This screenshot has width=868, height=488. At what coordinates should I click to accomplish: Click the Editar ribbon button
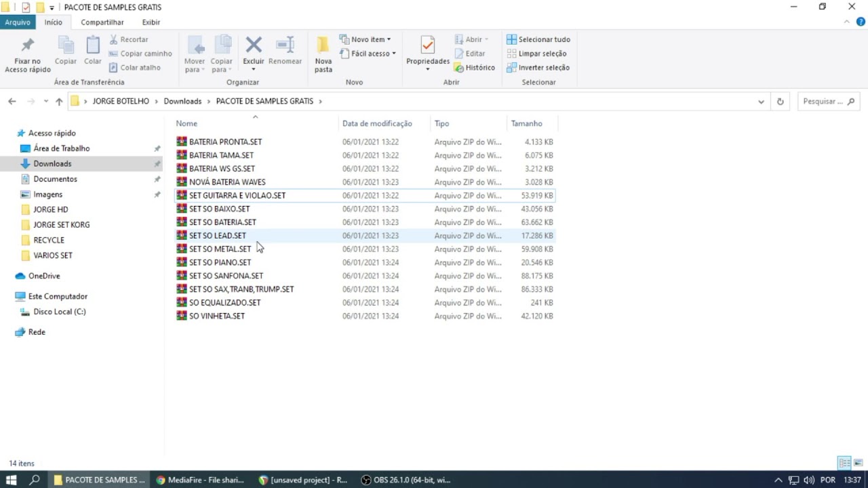tap(469, 54)
